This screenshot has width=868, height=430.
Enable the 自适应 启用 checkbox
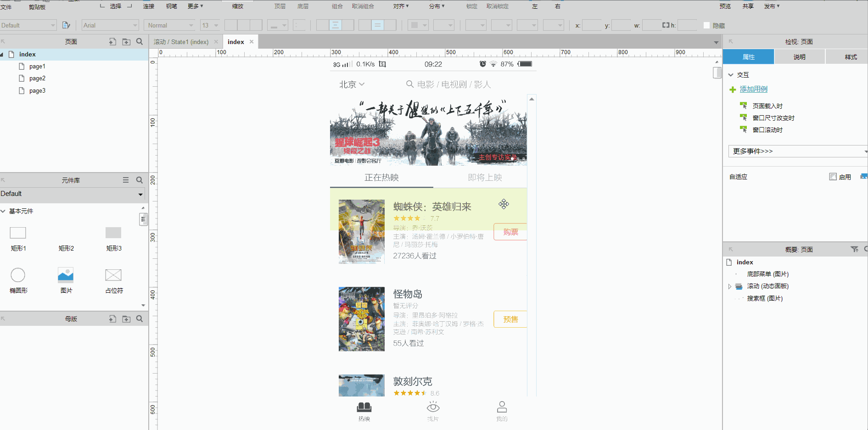click(x=833, y=177)
